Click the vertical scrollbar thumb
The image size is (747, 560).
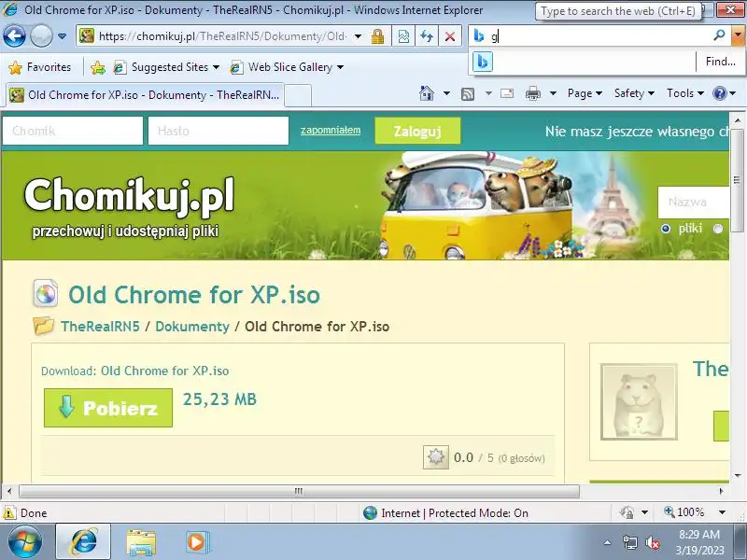click(x=737, y=180)
